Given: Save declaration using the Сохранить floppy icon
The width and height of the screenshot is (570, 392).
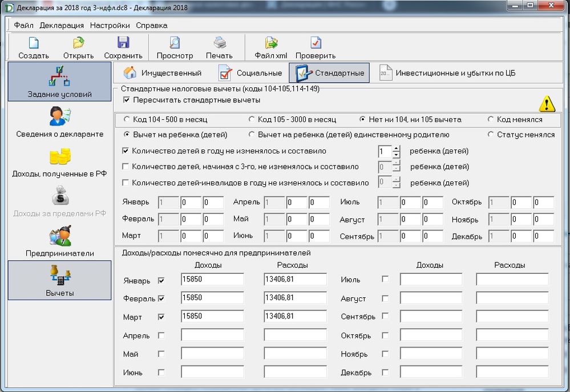Looking at the screenshot, I should pyautogui.click(x=123, y=43).
